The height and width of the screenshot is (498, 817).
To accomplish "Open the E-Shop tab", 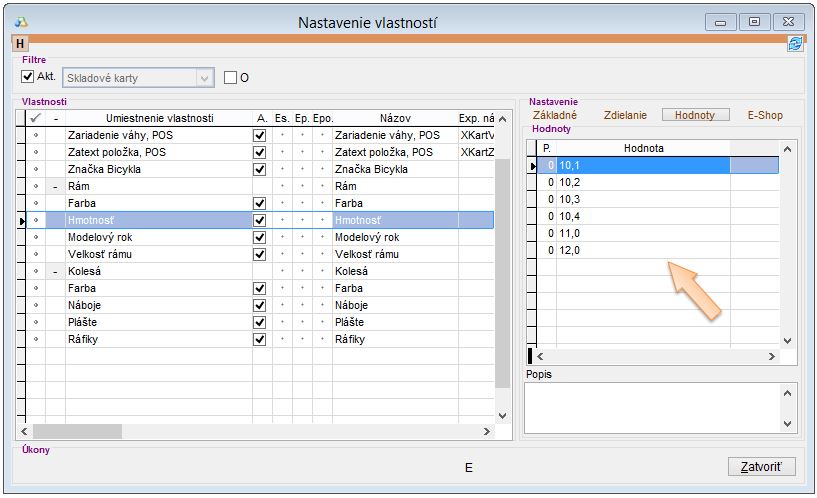I will 765,115.
